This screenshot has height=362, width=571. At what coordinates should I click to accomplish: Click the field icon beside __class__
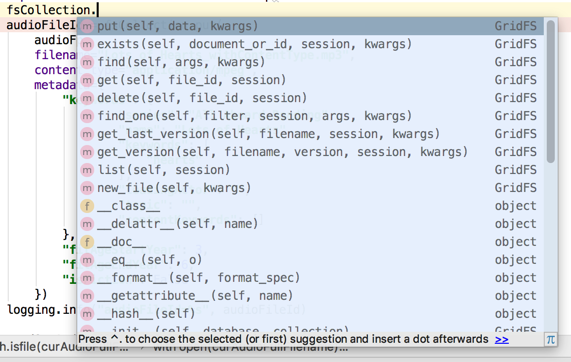pos(87,206)
